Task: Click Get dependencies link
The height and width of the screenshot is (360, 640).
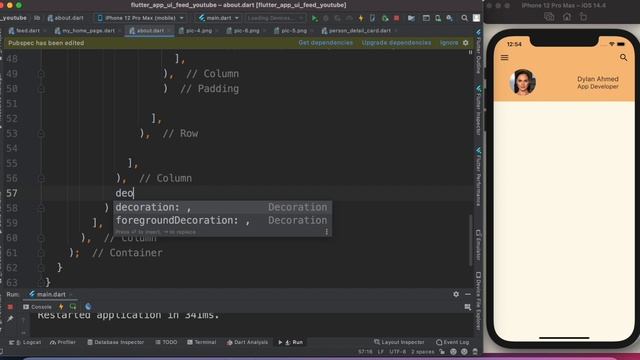Action: tap(325, 43)
